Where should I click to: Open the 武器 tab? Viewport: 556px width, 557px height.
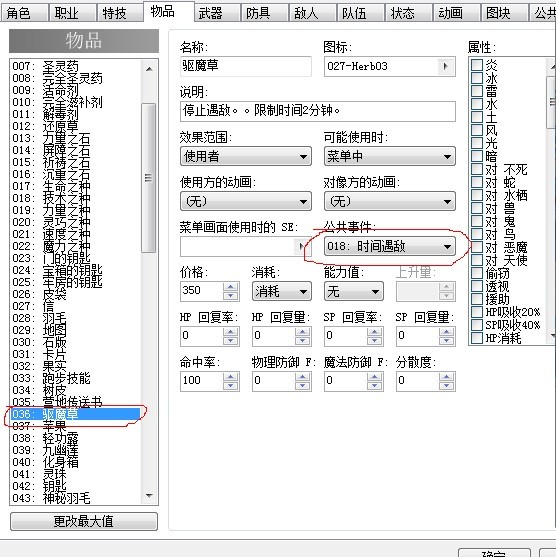[216, 13]
